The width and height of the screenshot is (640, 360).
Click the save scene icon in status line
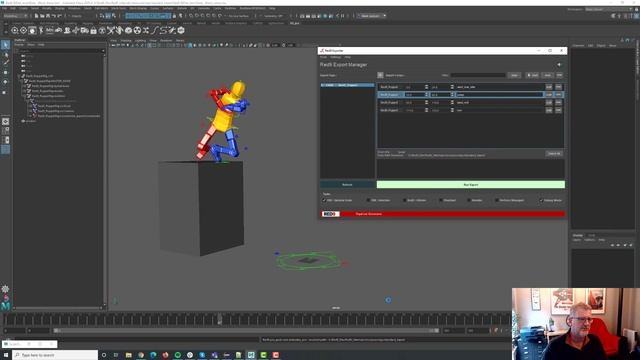tap(48, 16)
